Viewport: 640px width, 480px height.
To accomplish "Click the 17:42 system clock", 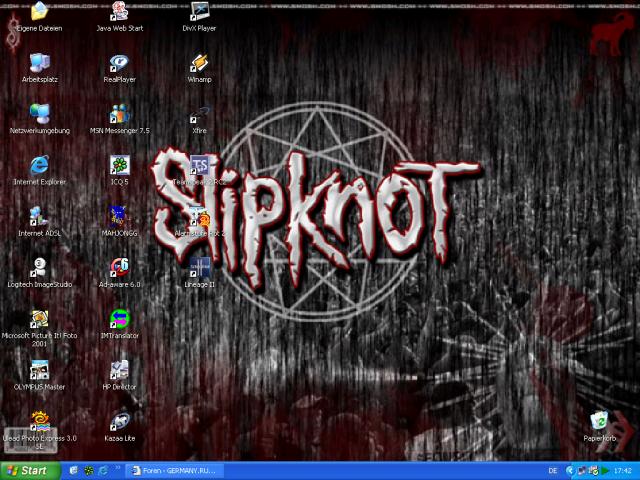I will 623,471.
